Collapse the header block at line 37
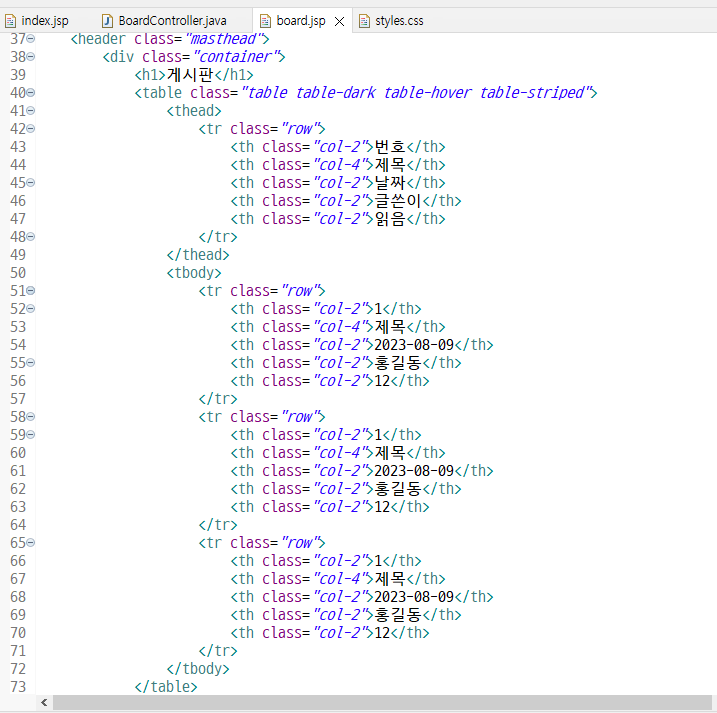This screenshot has height=713, width=717. coord(31,39)
